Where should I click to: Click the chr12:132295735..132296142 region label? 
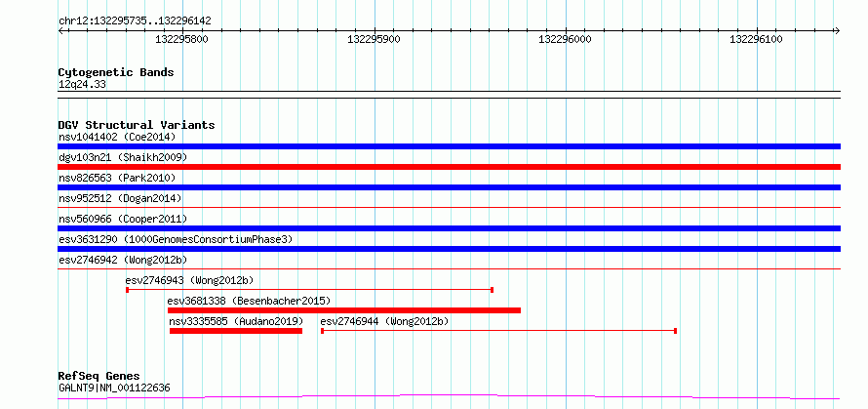(x=135, y=20)
